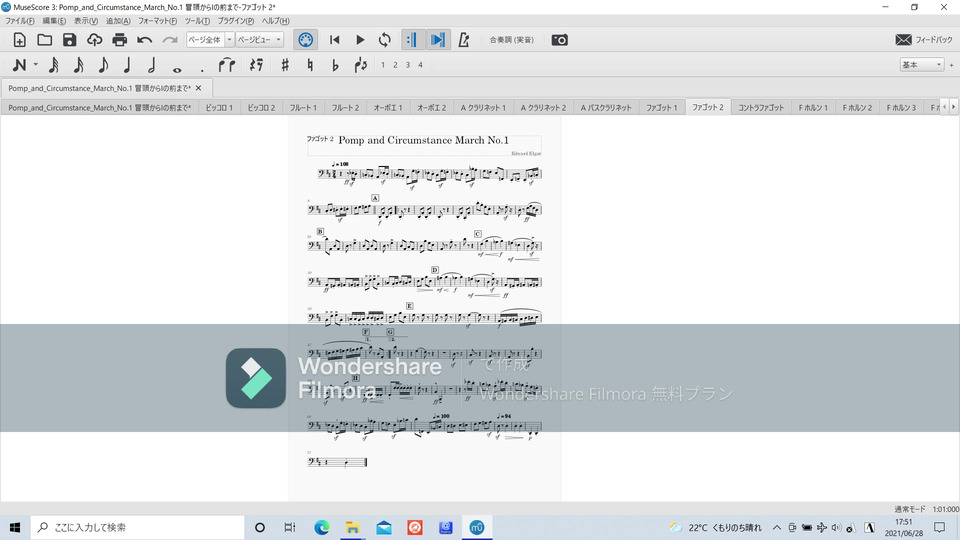Open the プラグイン menu
Viewport: 960px width, 540px height.
pos(236,21)
